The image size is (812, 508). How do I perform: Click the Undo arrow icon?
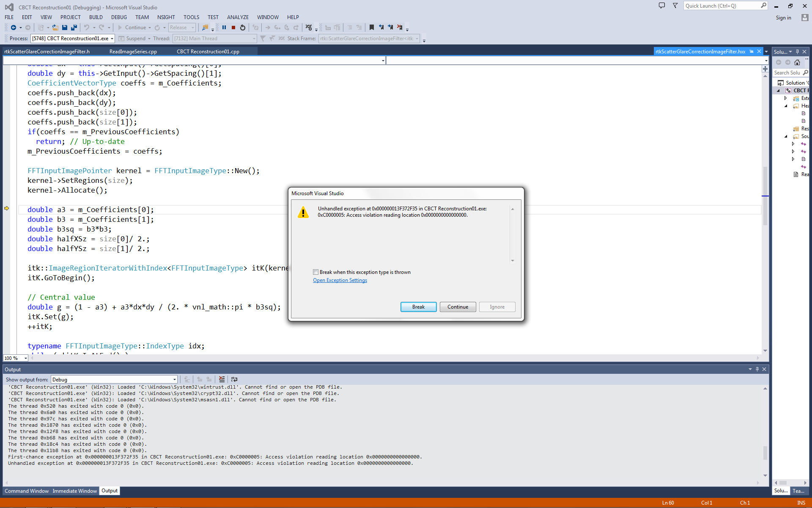(x=87, y=28)
